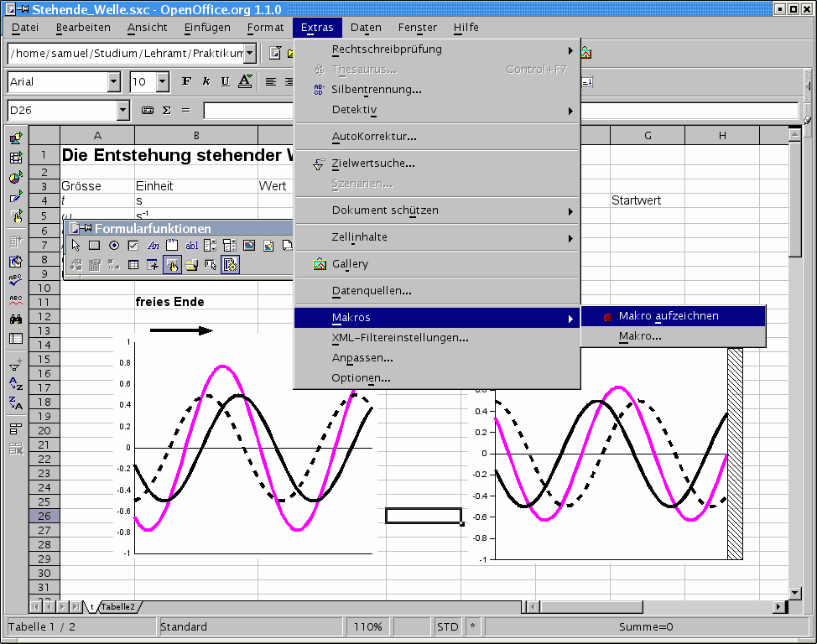Open the Arial font name dropdown
This screenshot has height=644, width=817.
114,81
